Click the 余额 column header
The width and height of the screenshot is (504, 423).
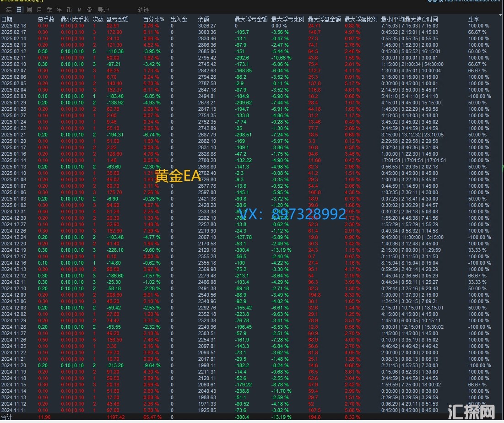[x=203, y=19]
